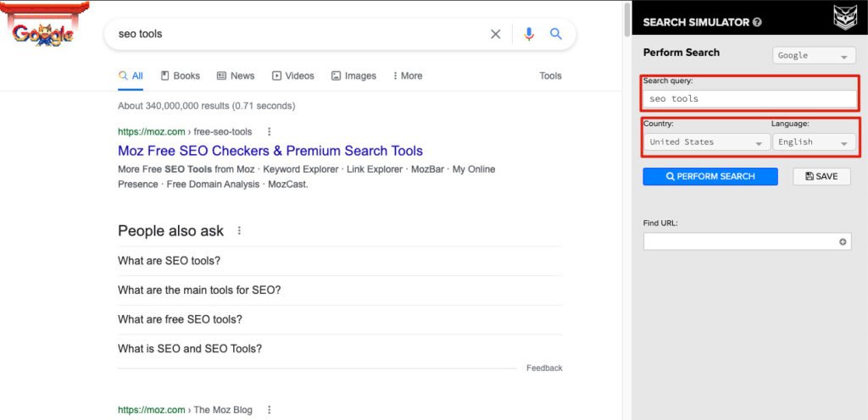
Task: Clear the search box with X icon
Action: click(495, 34)
